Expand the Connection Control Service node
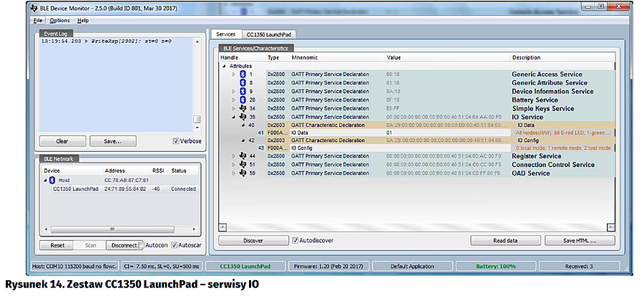 pos(233,165)
